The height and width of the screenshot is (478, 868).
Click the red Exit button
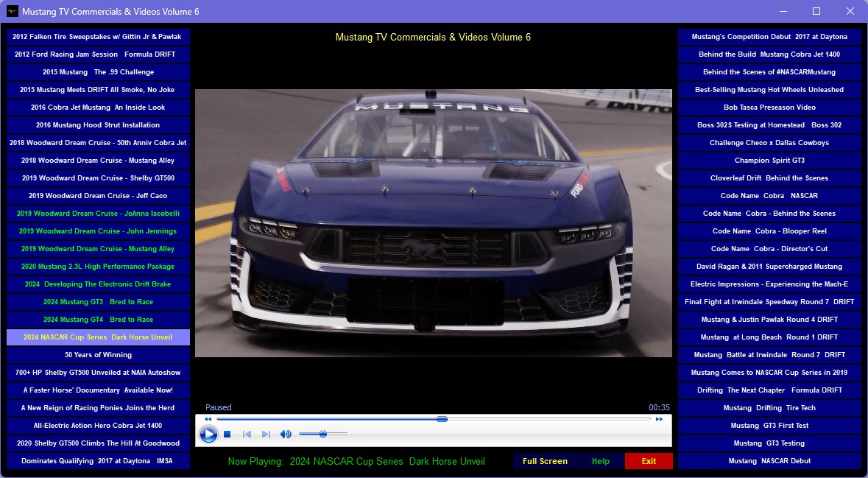[649, 461]
